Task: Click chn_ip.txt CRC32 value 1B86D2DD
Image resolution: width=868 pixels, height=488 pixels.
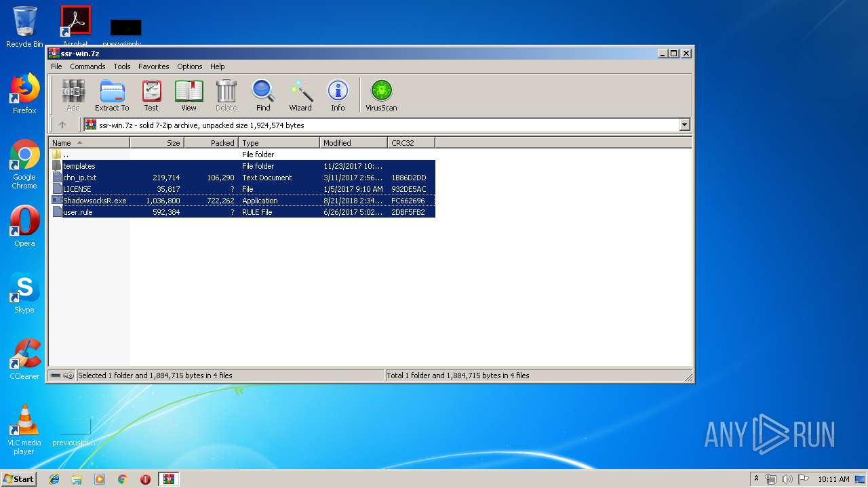Action: point(409,178)
